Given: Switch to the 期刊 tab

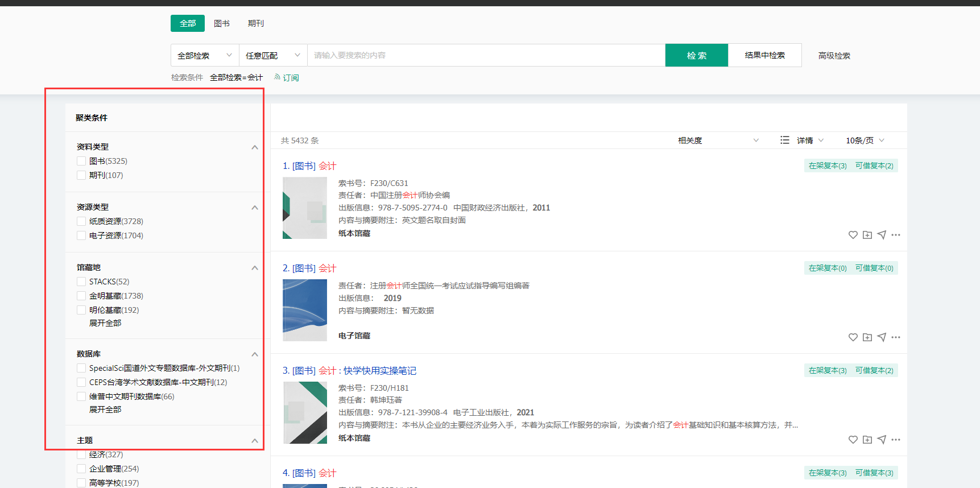Looking at the screenshot, I should [256, 23].
